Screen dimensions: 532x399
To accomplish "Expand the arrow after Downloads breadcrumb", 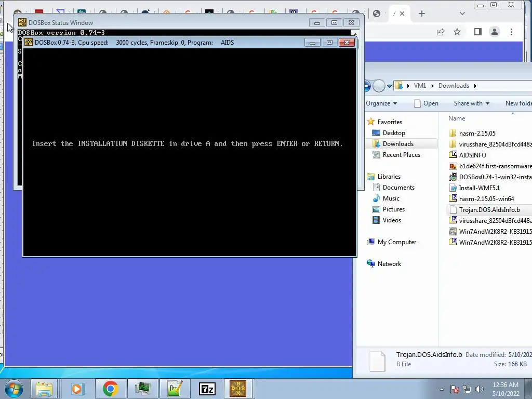I will click(x=475, y=86).
